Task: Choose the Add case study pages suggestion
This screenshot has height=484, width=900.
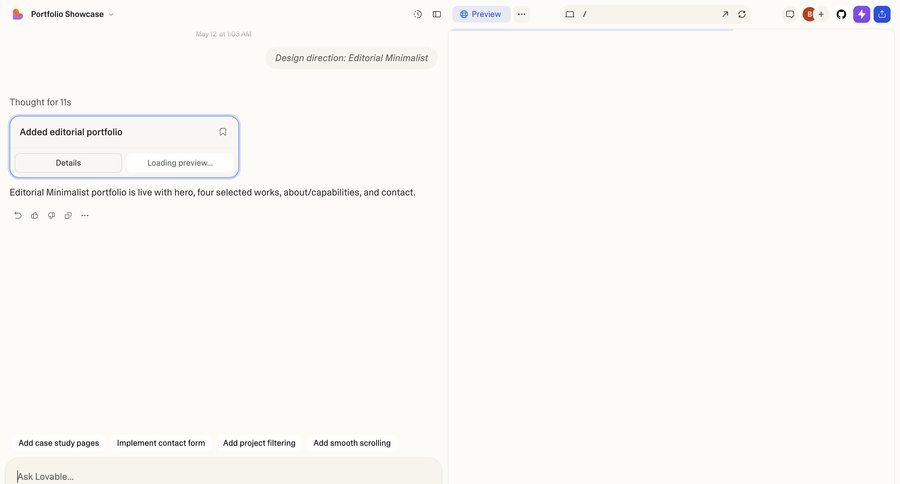Action: 59,443
